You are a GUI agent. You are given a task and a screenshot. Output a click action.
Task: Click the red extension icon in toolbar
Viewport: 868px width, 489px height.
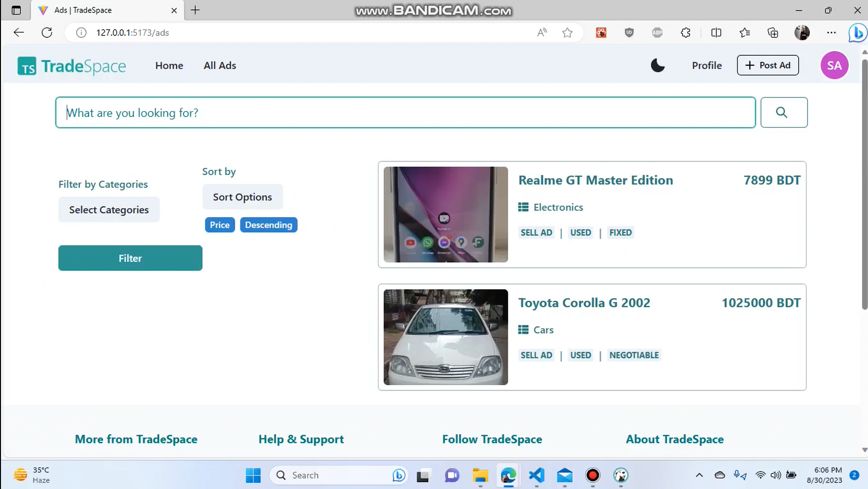601,33
